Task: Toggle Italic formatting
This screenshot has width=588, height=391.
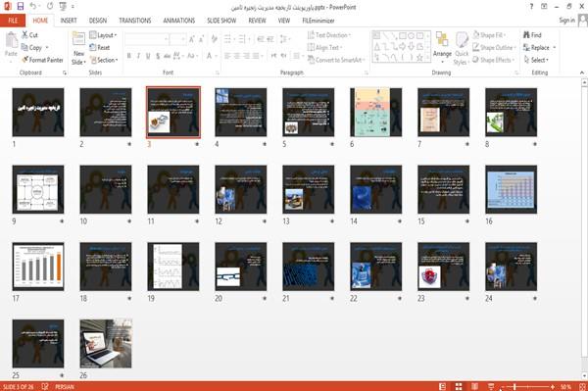Action: pos(138,56)
